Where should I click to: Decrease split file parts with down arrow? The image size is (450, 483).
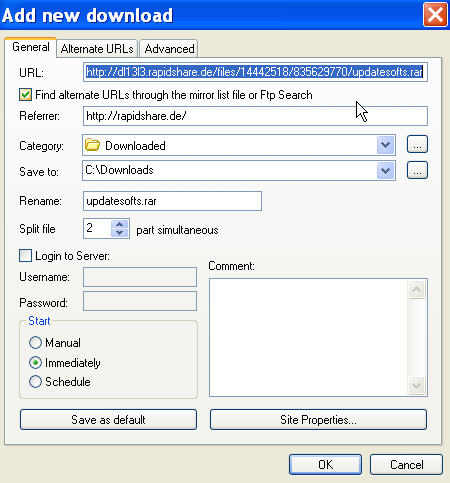point(120,233)
